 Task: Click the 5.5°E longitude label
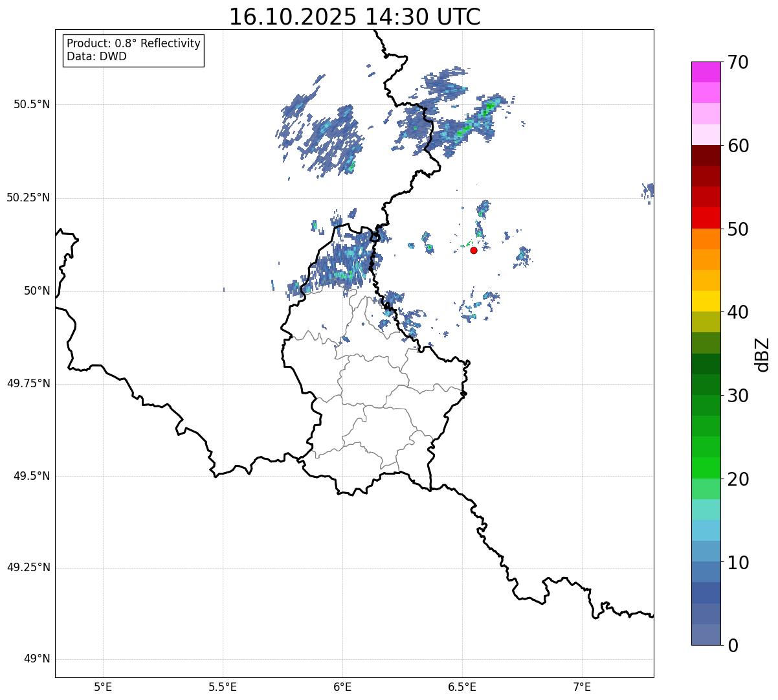click(223, 687)
